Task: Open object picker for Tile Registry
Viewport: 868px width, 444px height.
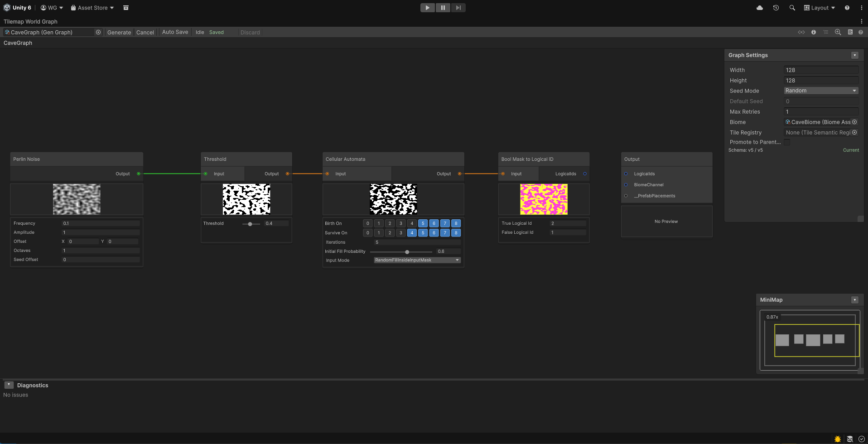Action: pyautogui.click(x=854, y=132)
